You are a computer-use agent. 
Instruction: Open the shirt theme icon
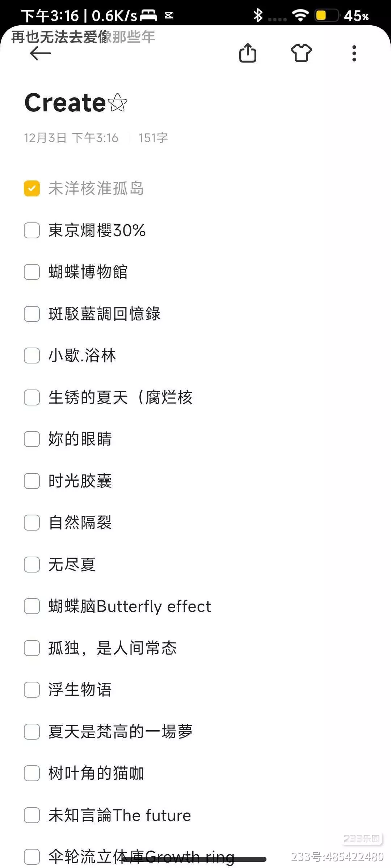pyautogui.click(x=301, y=53)
